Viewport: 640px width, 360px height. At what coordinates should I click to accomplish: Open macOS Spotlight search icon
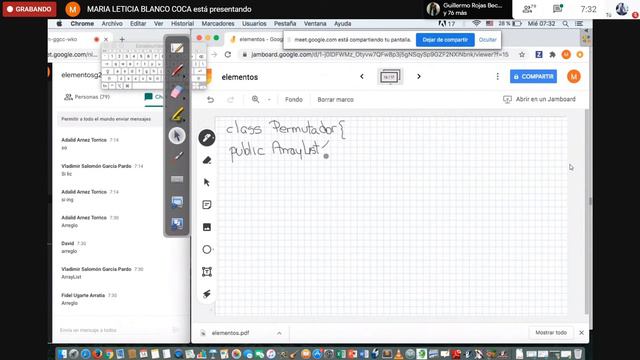[x=565, y=24]
